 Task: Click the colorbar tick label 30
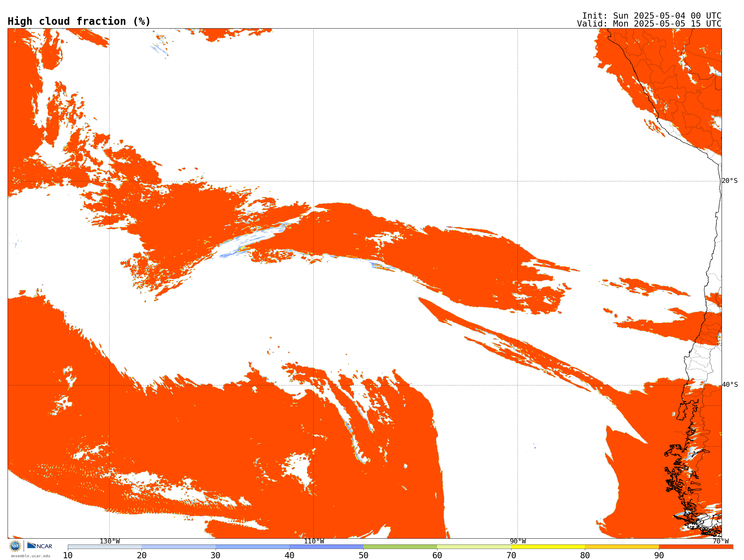pos(216,556)
